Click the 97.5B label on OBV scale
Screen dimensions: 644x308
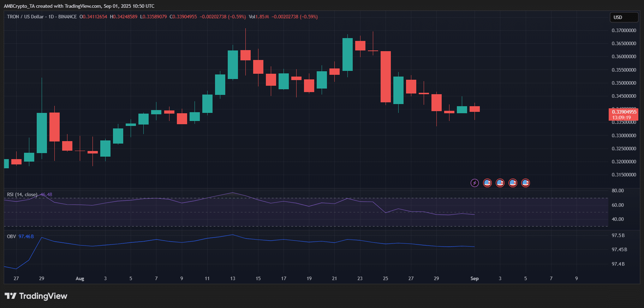tap(618, 235)
